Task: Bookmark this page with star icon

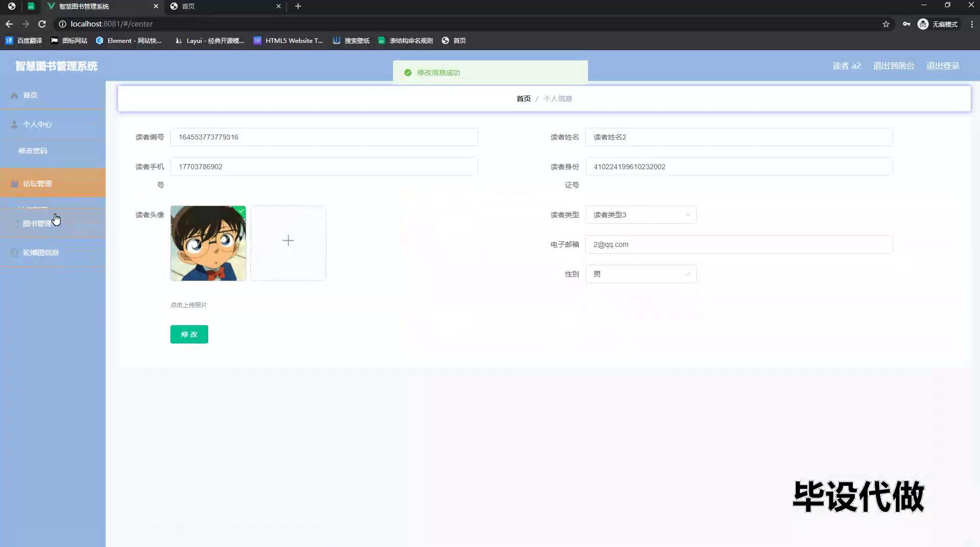Action: point(886,24)
